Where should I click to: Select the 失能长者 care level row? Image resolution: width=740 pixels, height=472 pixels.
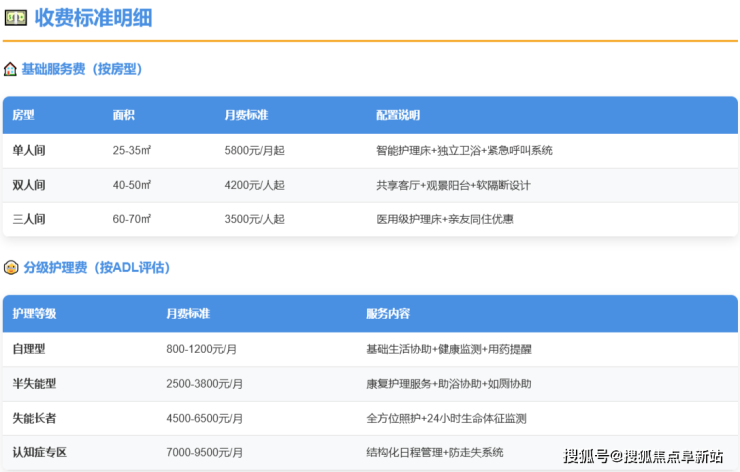pyautogui.click(x=34, y=418)
